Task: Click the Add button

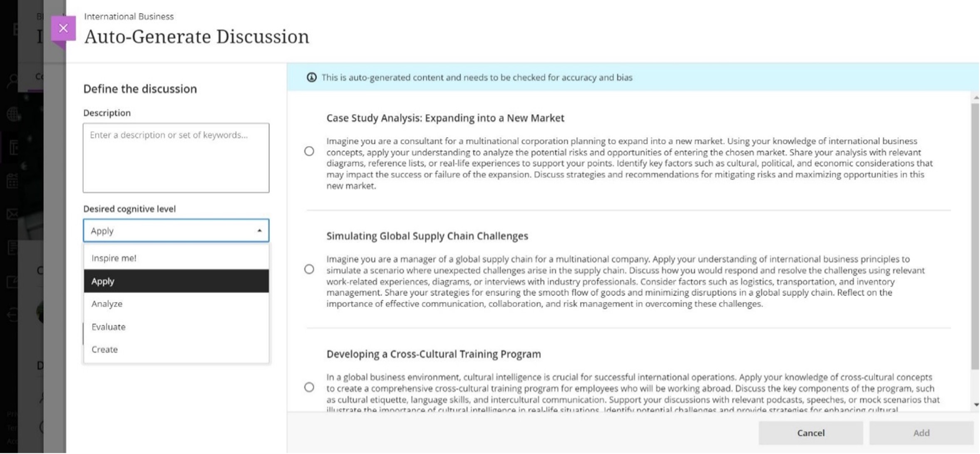Action: click(921, 433)
